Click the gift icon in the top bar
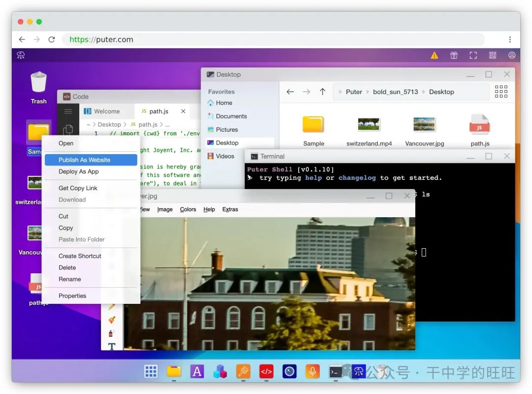The image size is (532, 394). click(454, 55)
